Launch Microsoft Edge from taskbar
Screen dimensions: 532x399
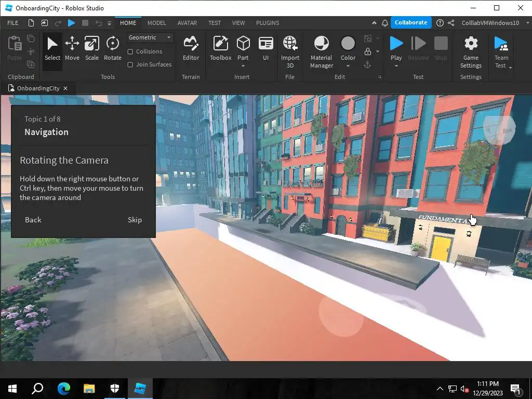63,388
